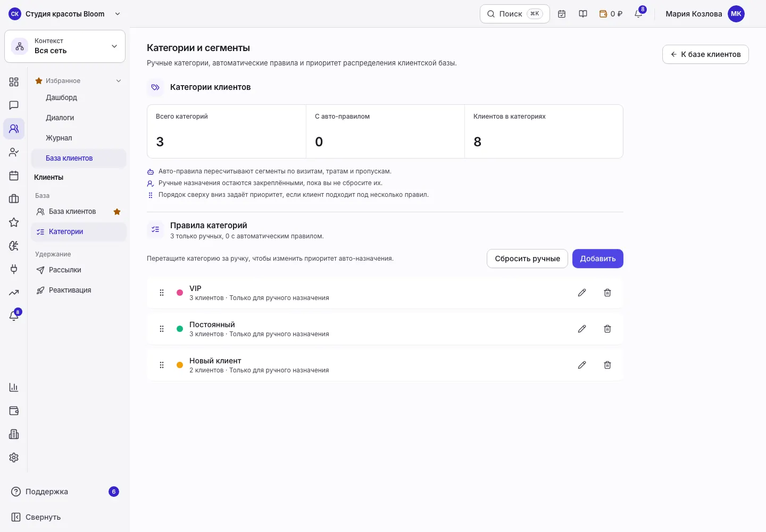Viewport: 766px width, 532px height.
Task: Open the dashboard grid icon in sidebar rail
Action: coord(14,82)
